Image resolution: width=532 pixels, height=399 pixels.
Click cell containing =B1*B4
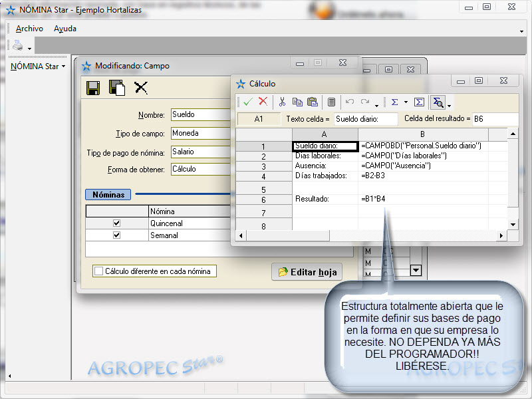coord(423,199)
